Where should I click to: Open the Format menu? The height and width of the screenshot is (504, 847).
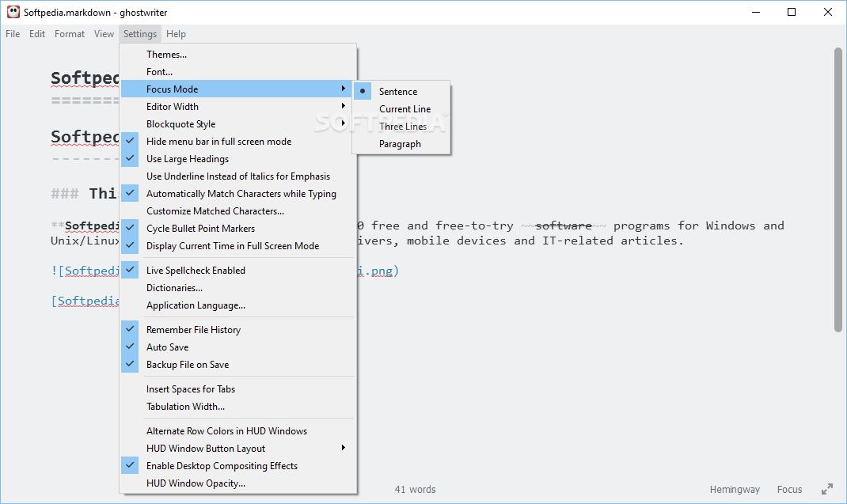click(70, 33)
